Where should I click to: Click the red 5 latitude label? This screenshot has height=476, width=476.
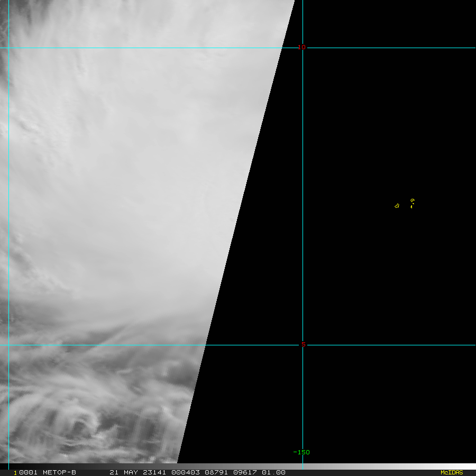click(303, 345)
